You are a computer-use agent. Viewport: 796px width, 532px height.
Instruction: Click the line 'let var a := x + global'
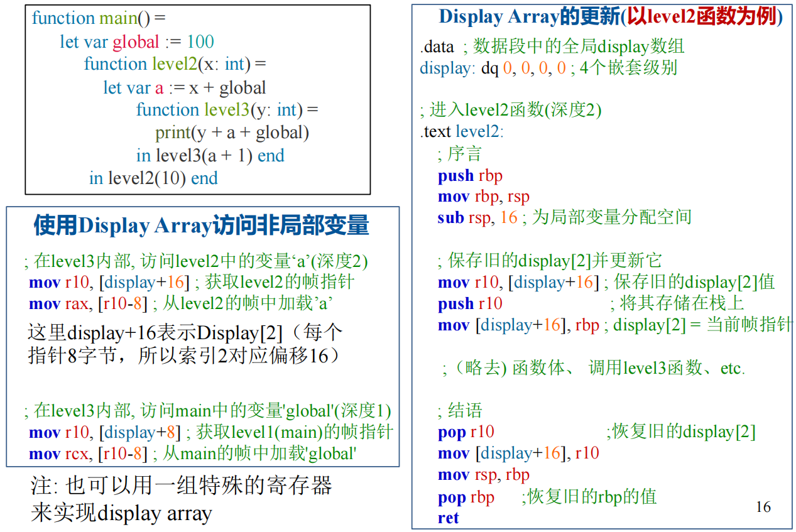pos(185,88)
